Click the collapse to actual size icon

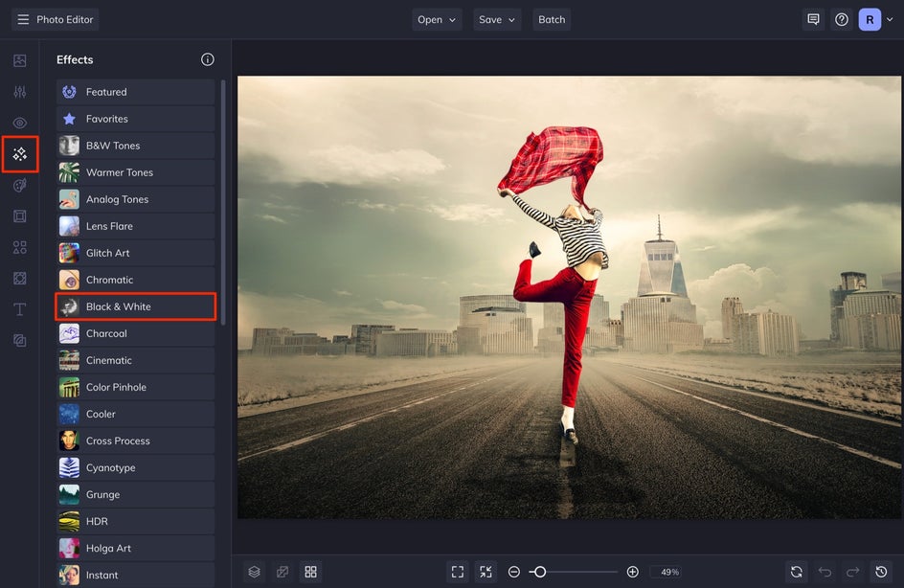[486, 572]
